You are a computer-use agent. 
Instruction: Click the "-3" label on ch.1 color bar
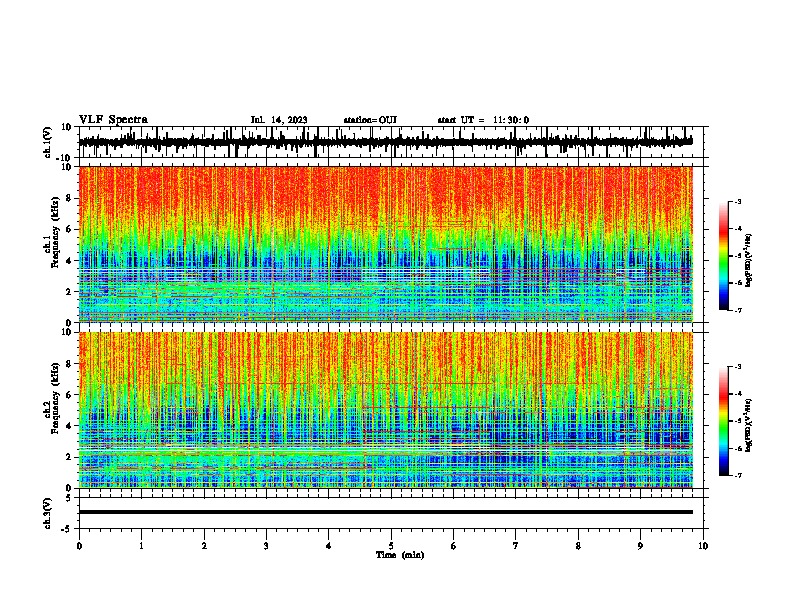737,201
